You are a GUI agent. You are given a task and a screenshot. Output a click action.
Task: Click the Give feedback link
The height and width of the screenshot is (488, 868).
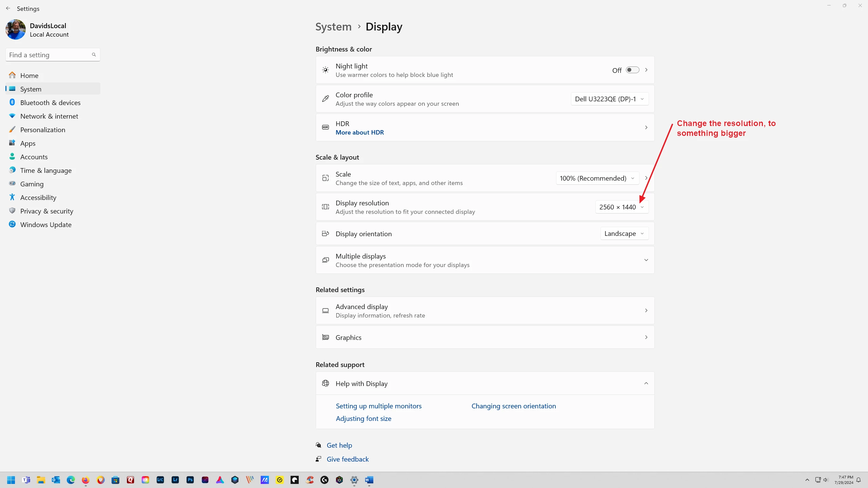[348, 459]
